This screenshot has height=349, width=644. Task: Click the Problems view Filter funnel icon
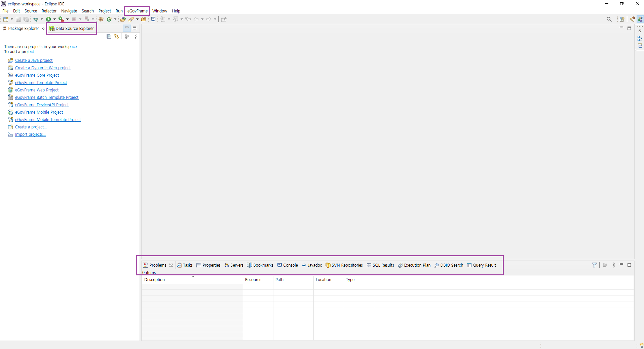[594, 265]
